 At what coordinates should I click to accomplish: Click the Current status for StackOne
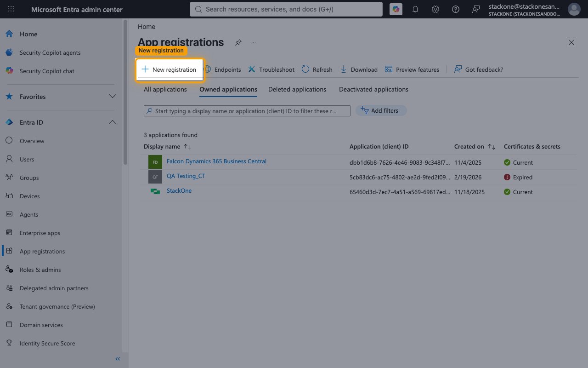518,192
